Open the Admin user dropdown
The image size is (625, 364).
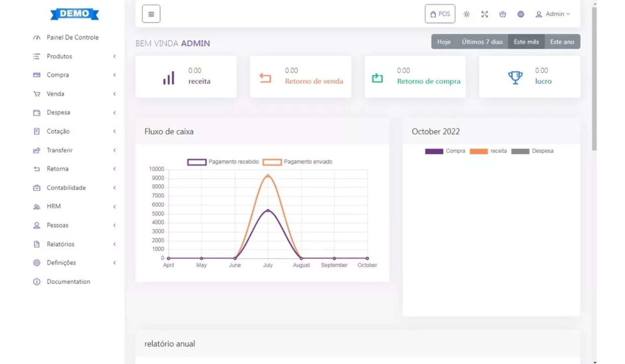click(553, 14)
